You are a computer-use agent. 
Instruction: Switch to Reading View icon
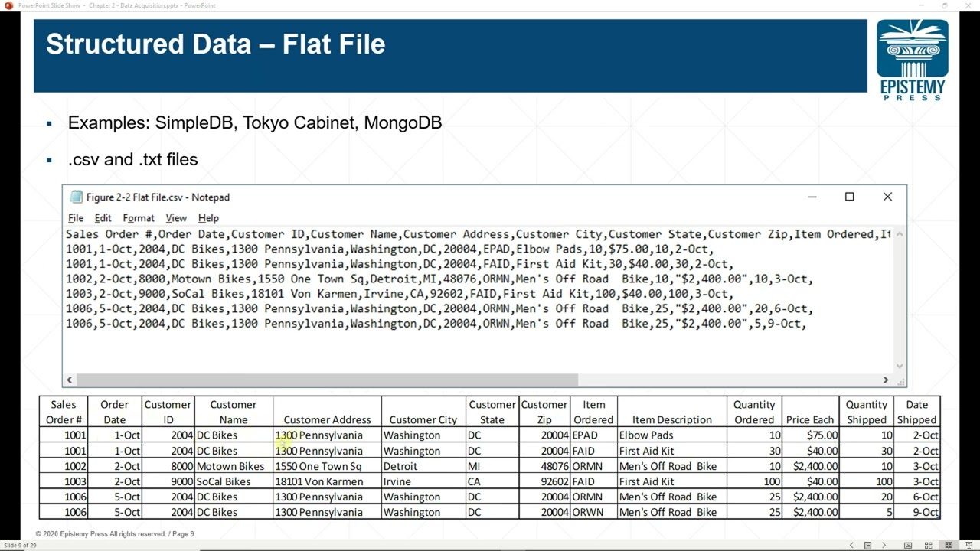click(949, 545)
